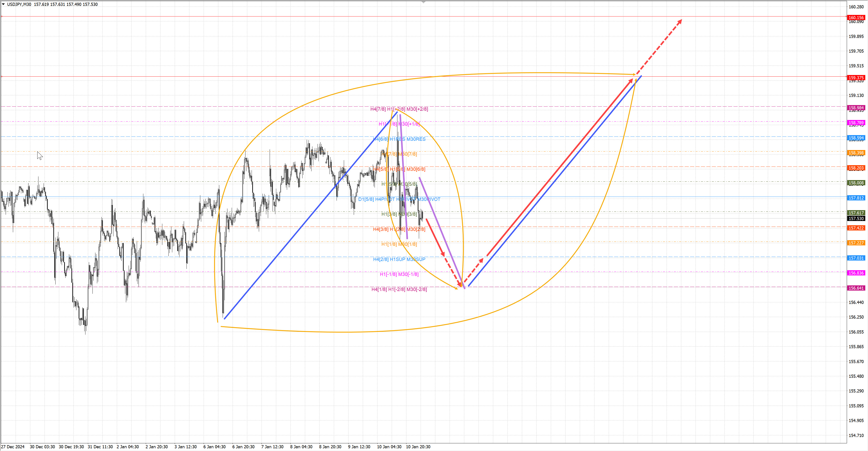Click the red 159.375 price label
This screenshot has width=868, height=451.
pyautogui.click(x=856, y=78)
